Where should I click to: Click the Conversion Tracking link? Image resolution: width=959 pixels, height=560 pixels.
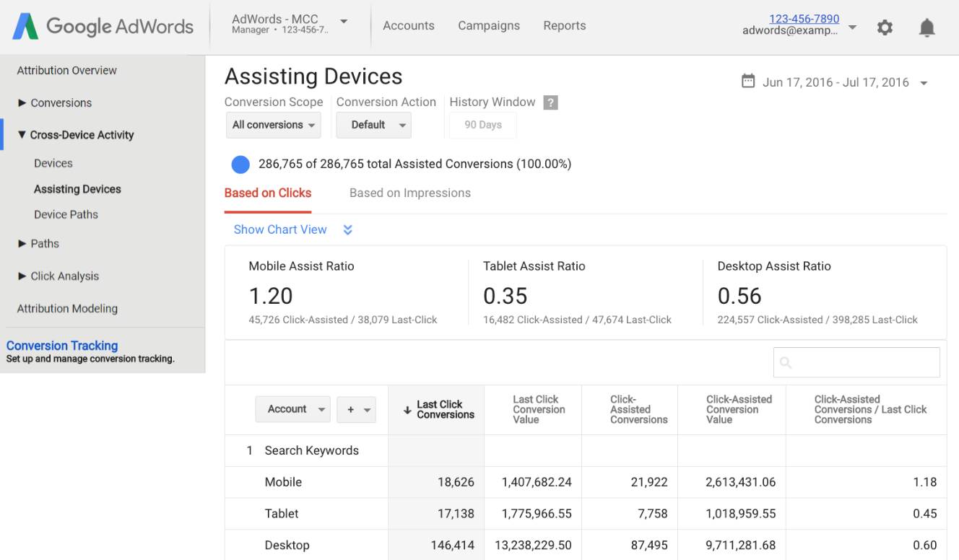[62, 346]
